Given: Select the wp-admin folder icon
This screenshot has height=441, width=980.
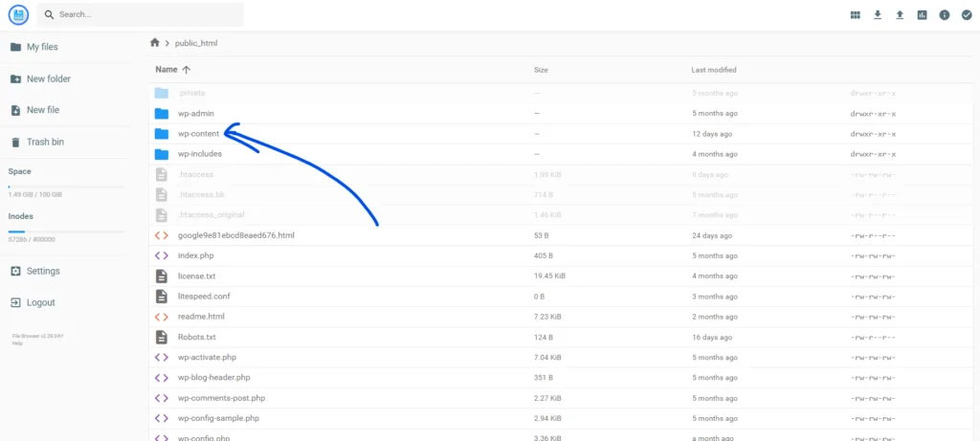Looking at the screenshot, I should [162, 114].
